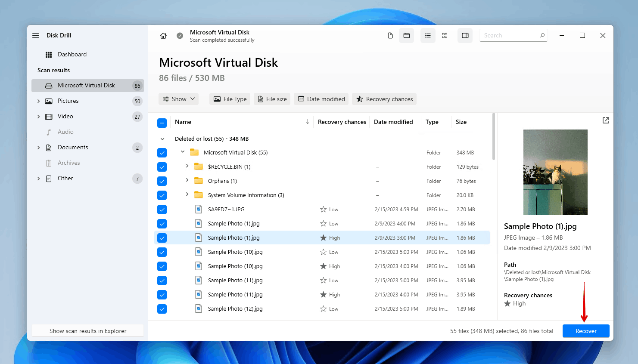Toggle the select-all checkbox in header
Image resolution: width=638 pixels, height=364 pixels.
click(x=162, y=123)
